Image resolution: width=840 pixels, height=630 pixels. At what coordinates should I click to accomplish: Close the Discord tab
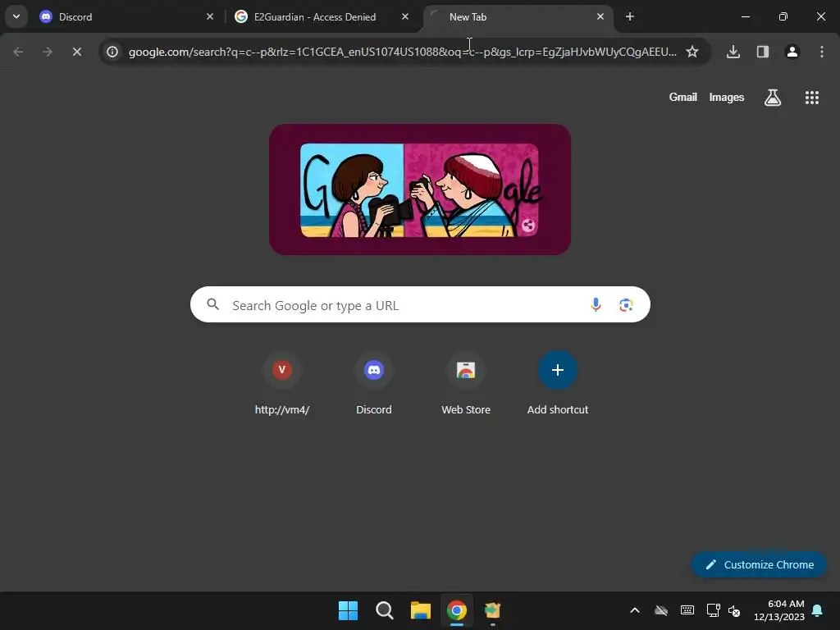pyautogui.click(x=210, y=16)
